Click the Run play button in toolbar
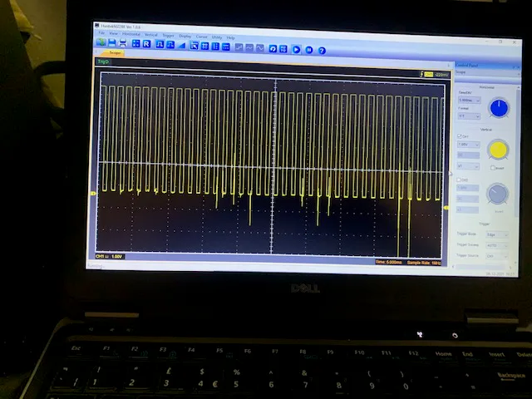 (x=296, y=49)
